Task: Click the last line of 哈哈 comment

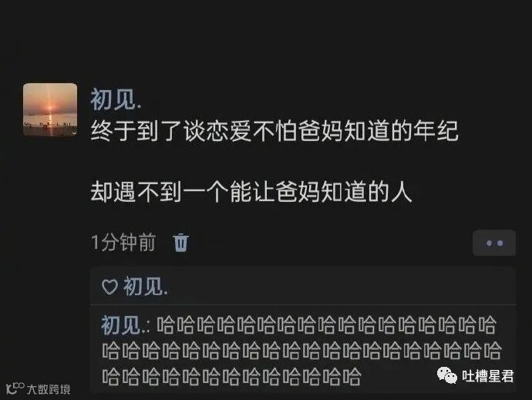Action: coord(231,376)
